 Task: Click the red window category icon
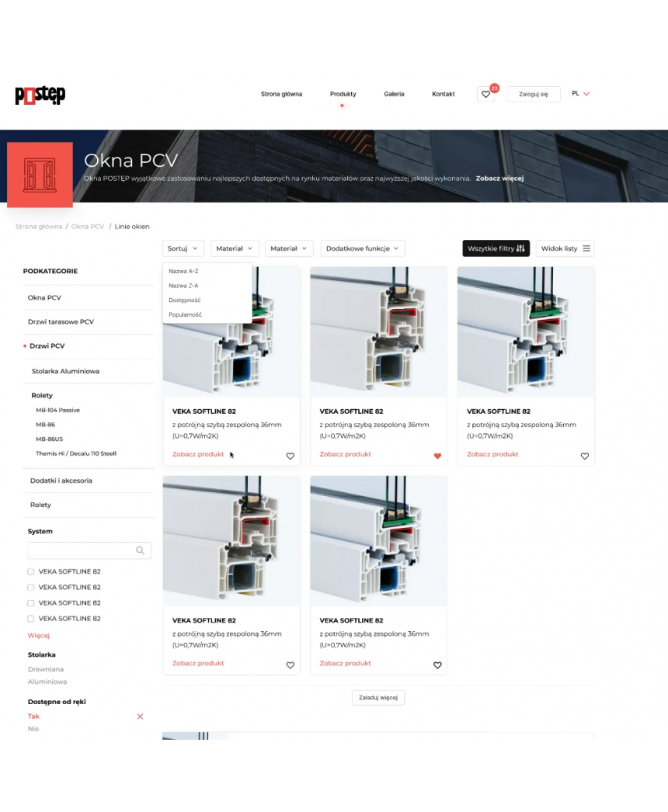[x=40, y=175]
